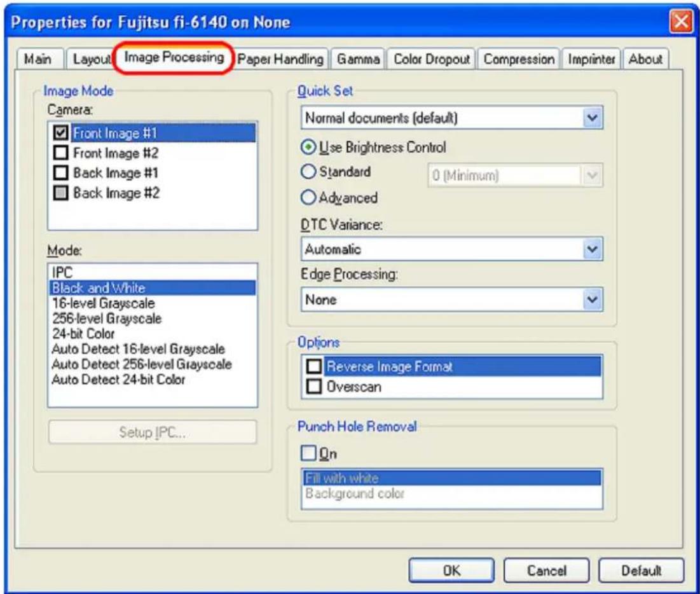
Task: Show the Imprinter tab
Action: pyautogui.click(x=591, y=59)
